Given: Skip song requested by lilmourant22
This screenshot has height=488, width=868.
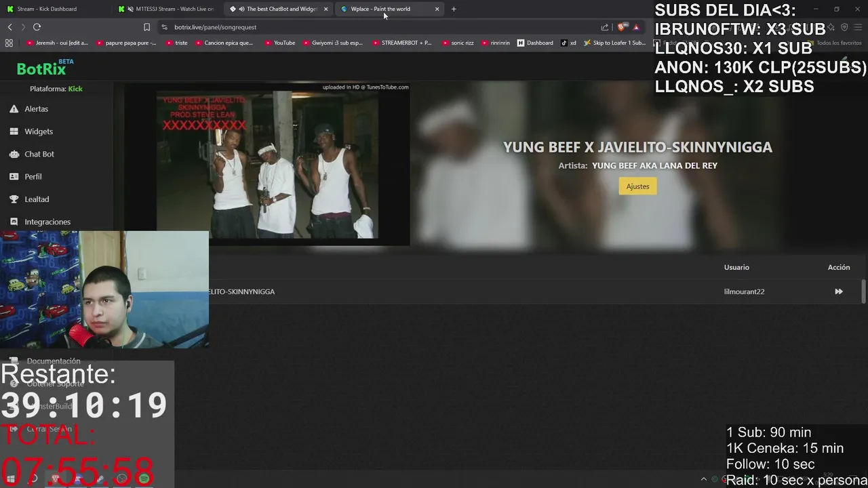Looking at the screenshot, I should coord(839,291).
